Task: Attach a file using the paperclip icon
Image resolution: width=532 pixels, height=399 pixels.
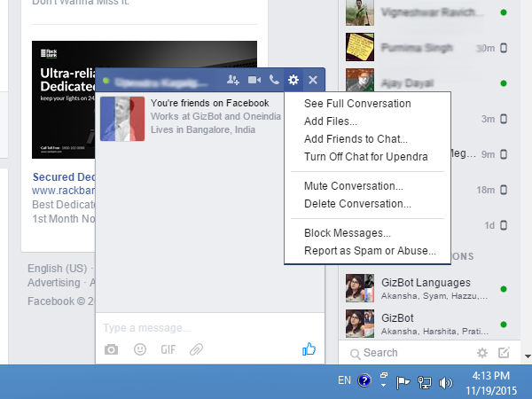Action: coord(196,349)
